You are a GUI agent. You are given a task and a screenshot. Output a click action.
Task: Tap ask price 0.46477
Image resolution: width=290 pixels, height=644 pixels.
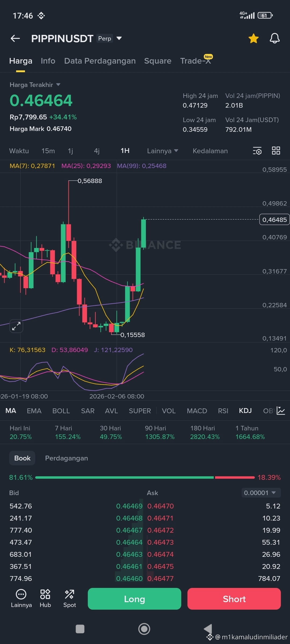click(x=161, y=579)
